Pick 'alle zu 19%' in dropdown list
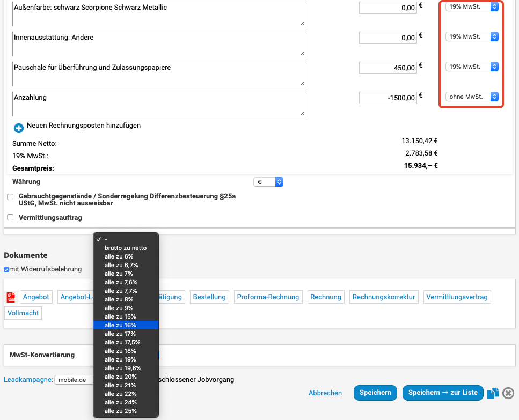Image resolution: width=519 pixels, height=420 pixels. point(120,359)
